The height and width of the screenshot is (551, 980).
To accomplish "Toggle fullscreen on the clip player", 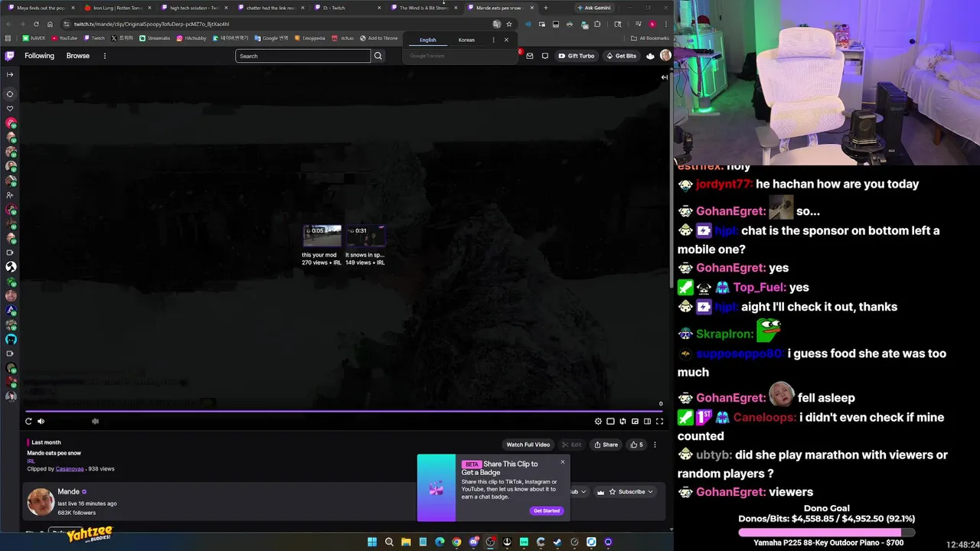I will (x=659, y=421).
